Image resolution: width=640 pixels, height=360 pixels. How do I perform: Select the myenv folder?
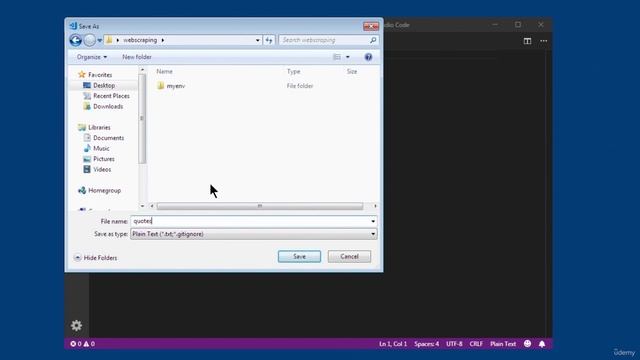click(176, 86)
